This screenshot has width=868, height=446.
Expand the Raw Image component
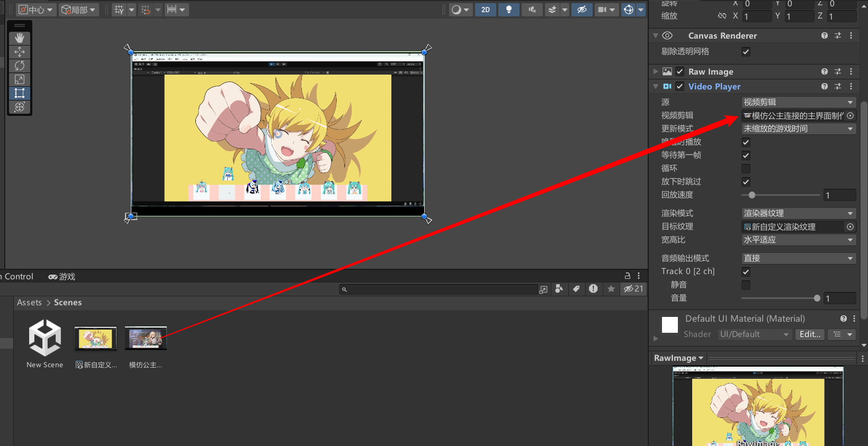[x=656, y=71]
